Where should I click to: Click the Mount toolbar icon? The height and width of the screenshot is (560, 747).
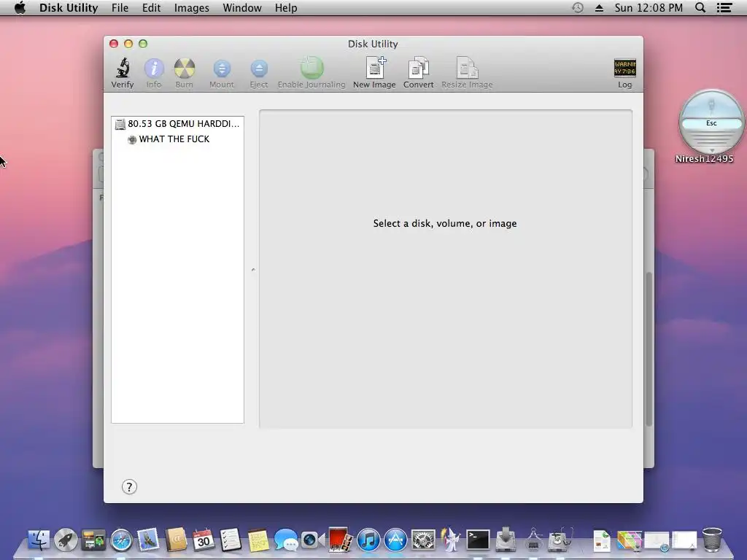point(222,73)
